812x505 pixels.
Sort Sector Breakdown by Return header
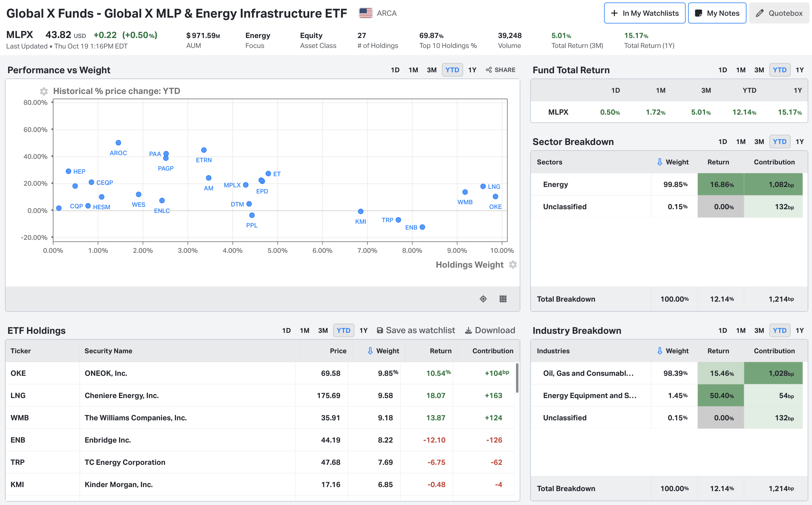click(718, 162)
